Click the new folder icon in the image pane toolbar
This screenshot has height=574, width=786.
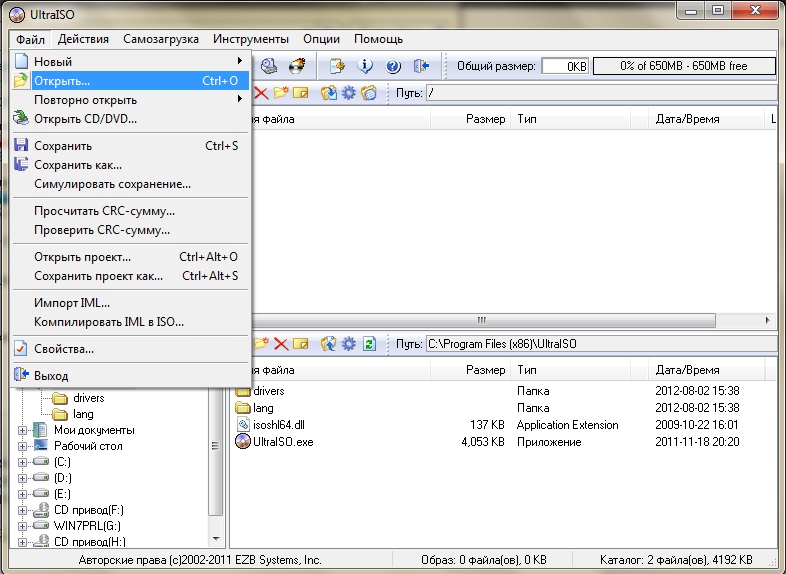(281, 93)
